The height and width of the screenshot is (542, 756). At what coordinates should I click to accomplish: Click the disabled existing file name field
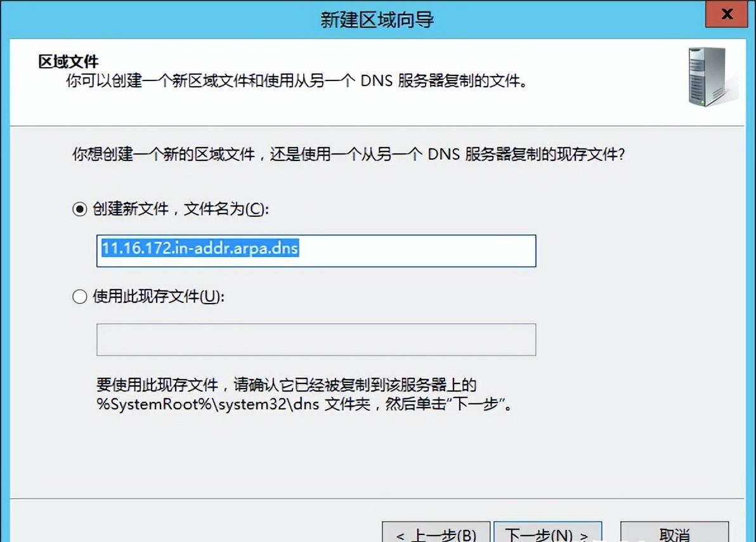pos(316,340)
